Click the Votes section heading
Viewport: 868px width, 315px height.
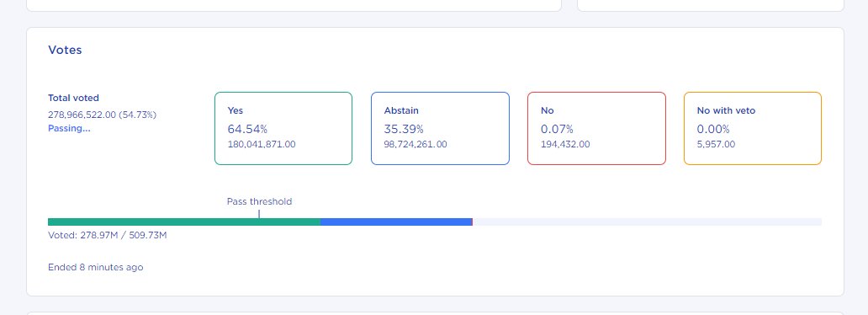pos(65,50)
